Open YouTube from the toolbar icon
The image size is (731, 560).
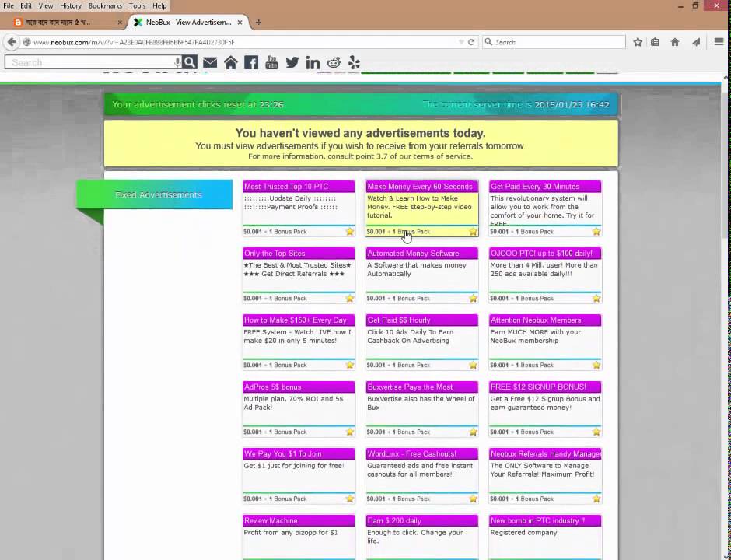point(271,62)
